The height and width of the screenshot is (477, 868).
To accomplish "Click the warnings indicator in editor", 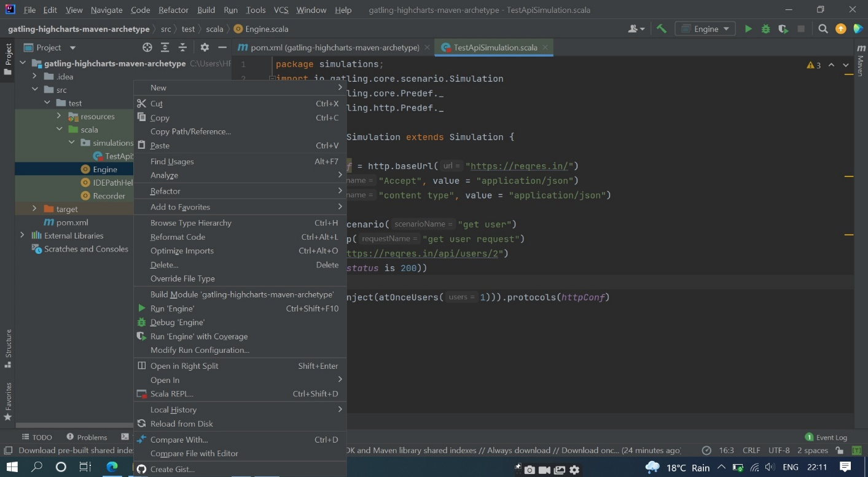I will coord(814,65).
